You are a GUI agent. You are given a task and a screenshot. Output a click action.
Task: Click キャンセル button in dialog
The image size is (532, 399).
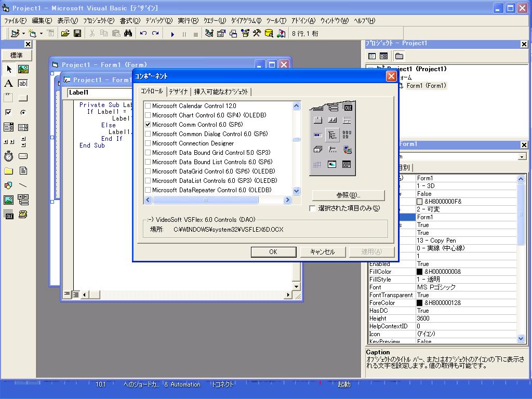coord(323,252)
